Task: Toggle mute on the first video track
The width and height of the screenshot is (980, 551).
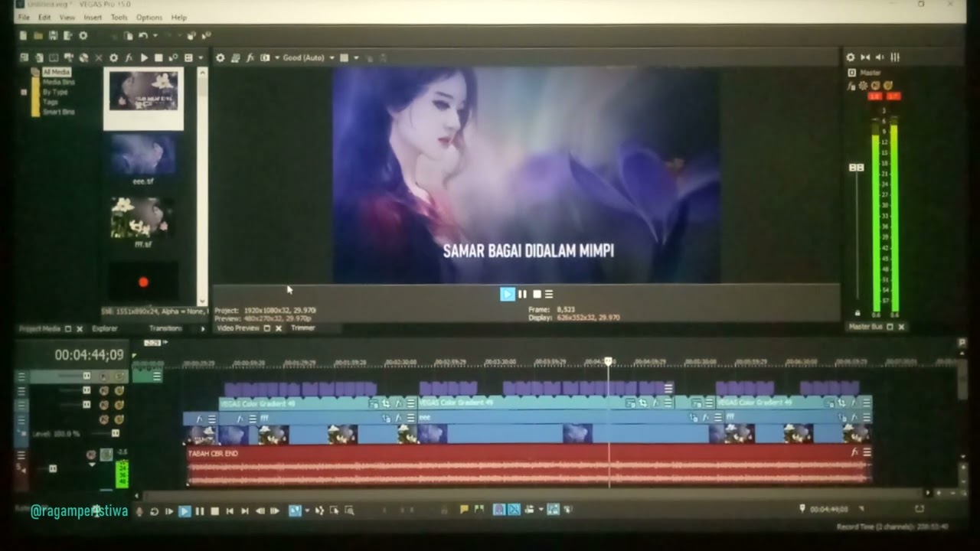Action: coord(104,376)
